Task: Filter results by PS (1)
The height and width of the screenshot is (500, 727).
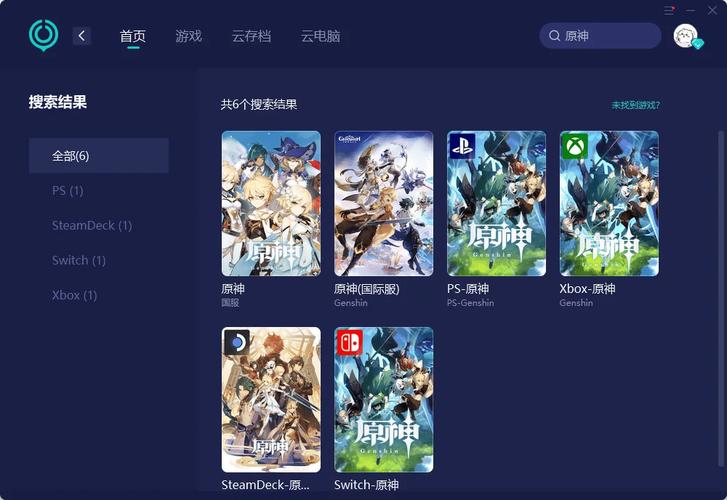Action: coord(68,190)
